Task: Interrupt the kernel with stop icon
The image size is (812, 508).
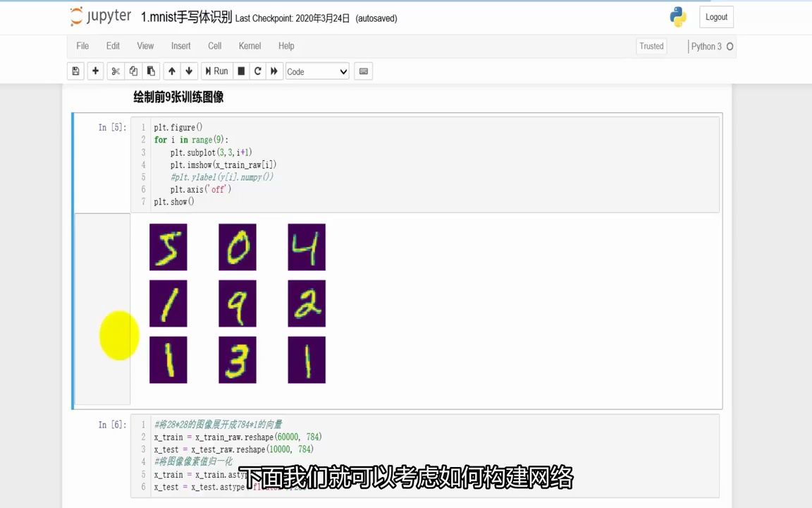Action: tap(240, 71)
